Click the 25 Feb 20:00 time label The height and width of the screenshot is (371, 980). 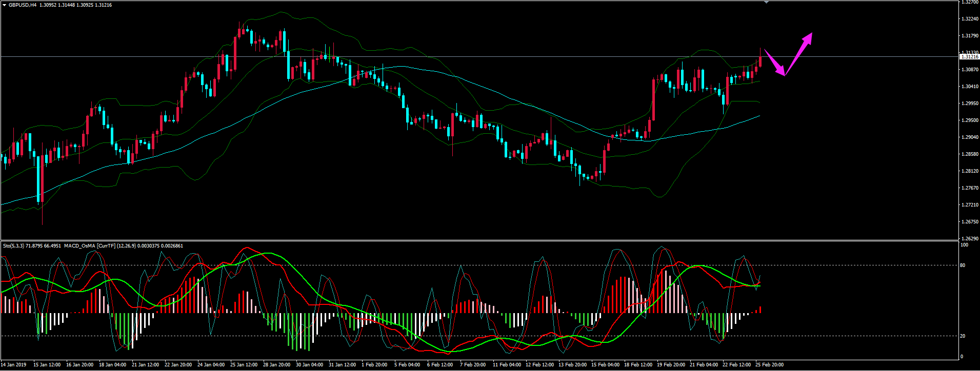769,365
